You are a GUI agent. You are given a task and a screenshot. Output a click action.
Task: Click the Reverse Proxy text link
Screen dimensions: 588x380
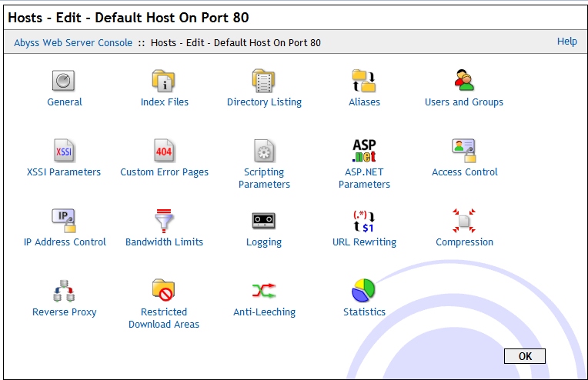(65, 312)
